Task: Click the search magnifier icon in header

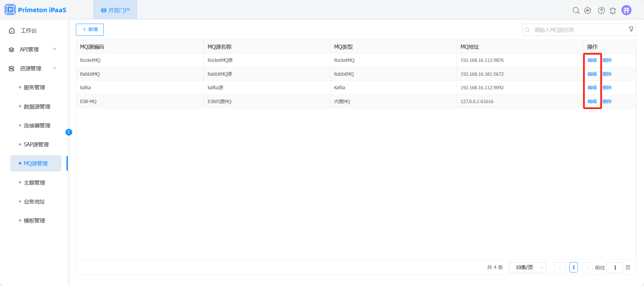Action: pos(576,10)
